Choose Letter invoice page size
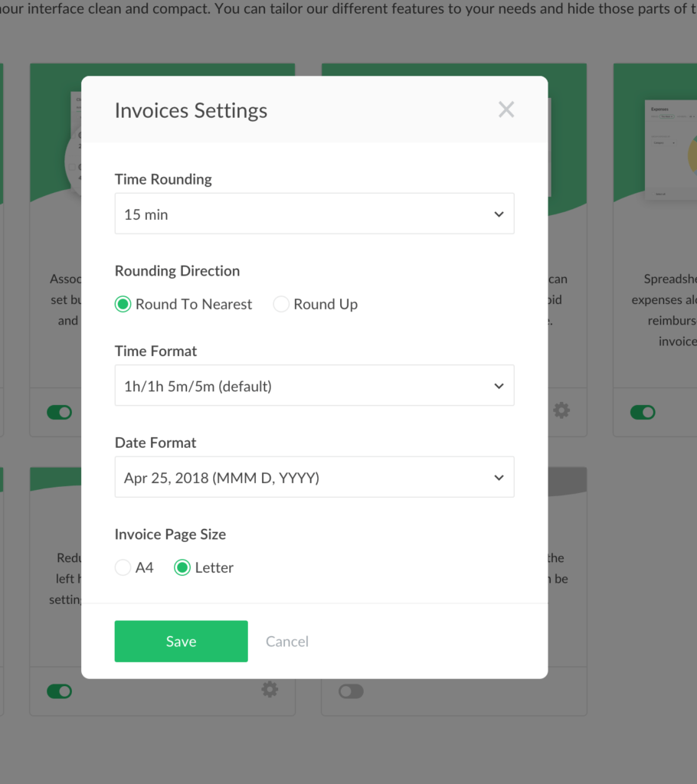 point(182,567)
